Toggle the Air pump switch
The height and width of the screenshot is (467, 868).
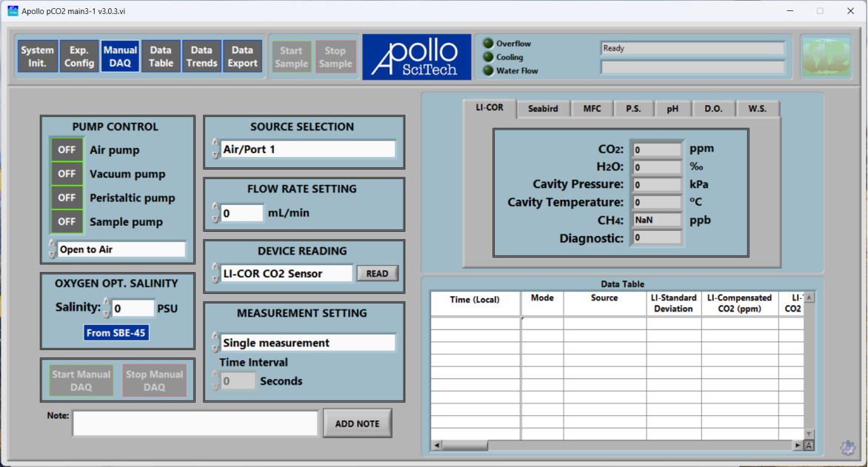[67, 149]
